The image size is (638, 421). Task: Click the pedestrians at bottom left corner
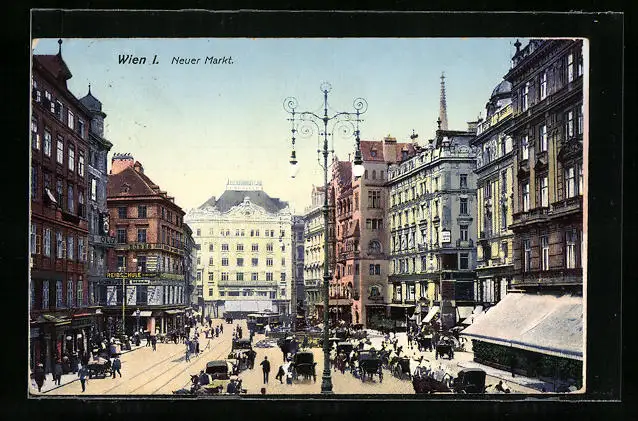(x=60, y=374)
